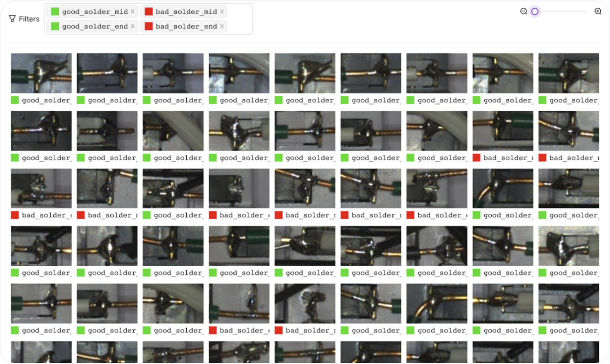This screenshot has height=364, width=610.
Task: Open the first thumbnail in the third row
Action: click(x=41, y=188)
